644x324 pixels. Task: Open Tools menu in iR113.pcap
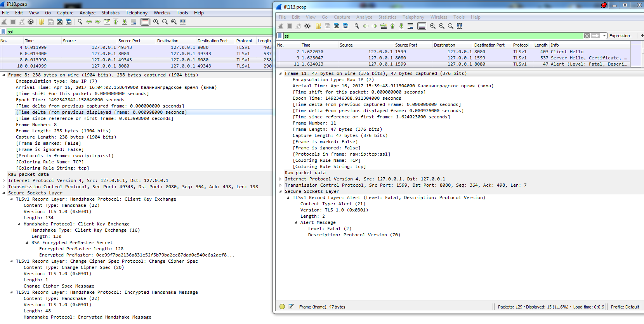point(459,17)
